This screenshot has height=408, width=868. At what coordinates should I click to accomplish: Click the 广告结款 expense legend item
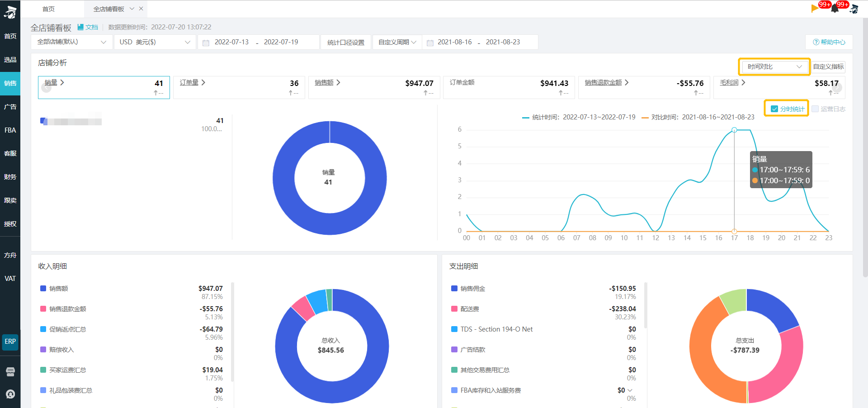pyautogui.click(x=468, y=350)
